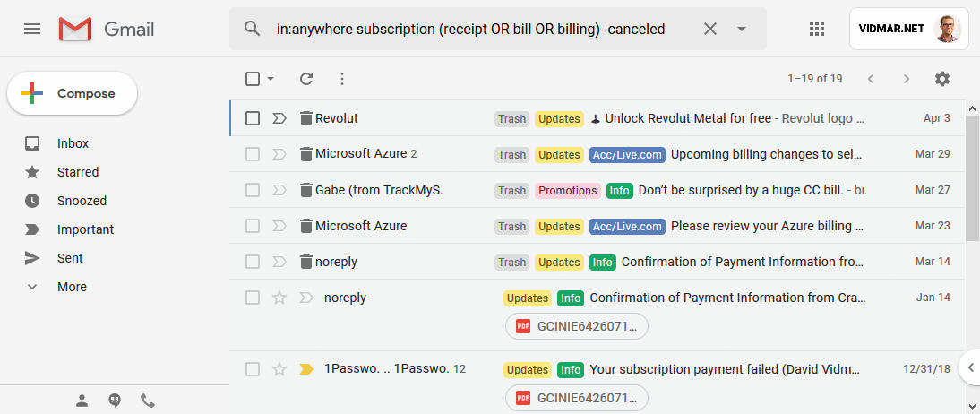Open the main menu hamburger icon
Viewport: 980px width, 414px height.
[x=32, y=29]
